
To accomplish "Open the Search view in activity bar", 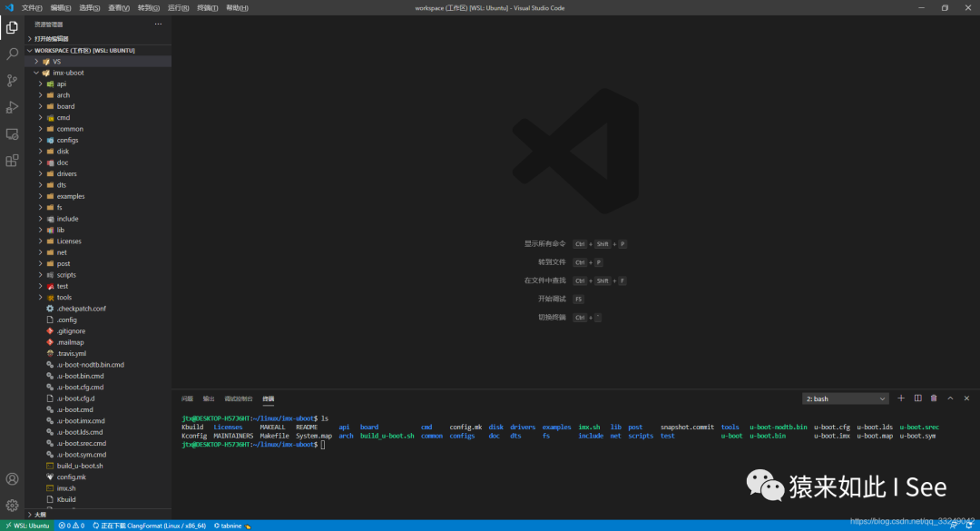I will click(12, 54).
